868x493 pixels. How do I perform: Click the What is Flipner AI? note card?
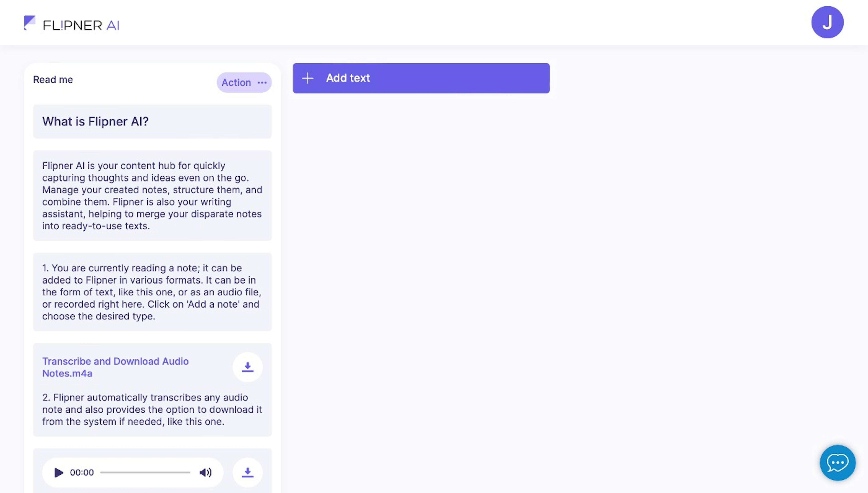pyautogui.click(x=152, y=121)
